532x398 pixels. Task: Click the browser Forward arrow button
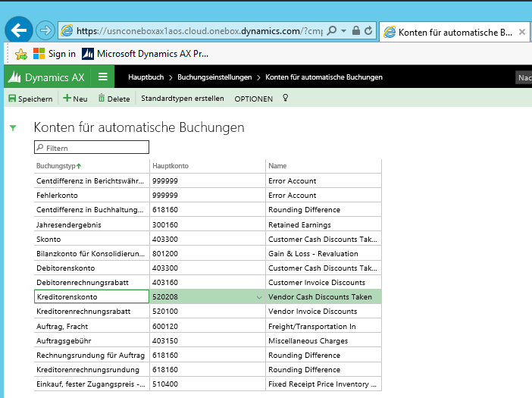[45, 30]
